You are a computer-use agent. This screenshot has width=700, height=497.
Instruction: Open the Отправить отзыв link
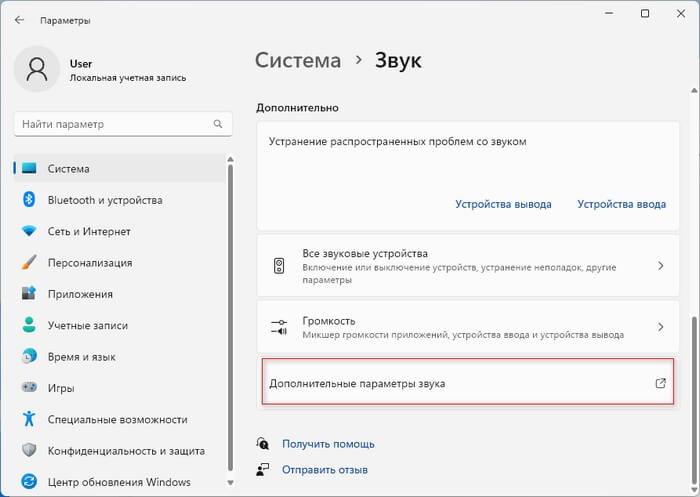[325, 470]
